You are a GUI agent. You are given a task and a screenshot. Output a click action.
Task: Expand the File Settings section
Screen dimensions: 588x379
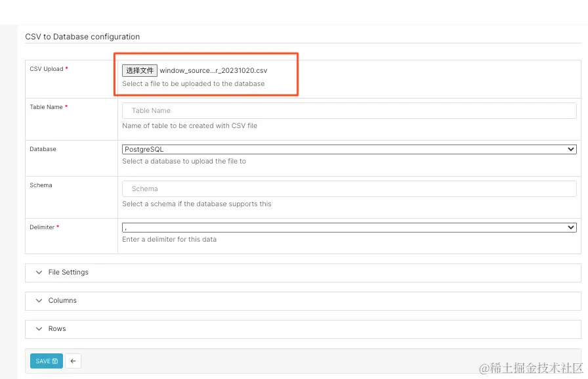click(303, 273)
